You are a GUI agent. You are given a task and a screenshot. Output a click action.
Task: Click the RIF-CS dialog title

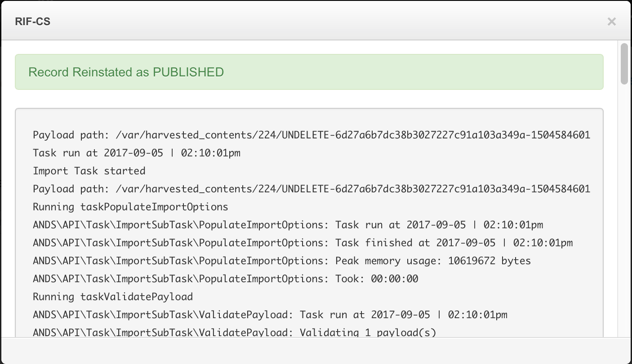[32, 22]
